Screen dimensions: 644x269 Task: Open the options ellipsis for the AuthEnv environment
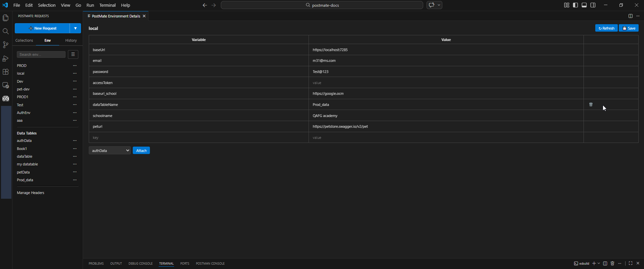[75, 113]
